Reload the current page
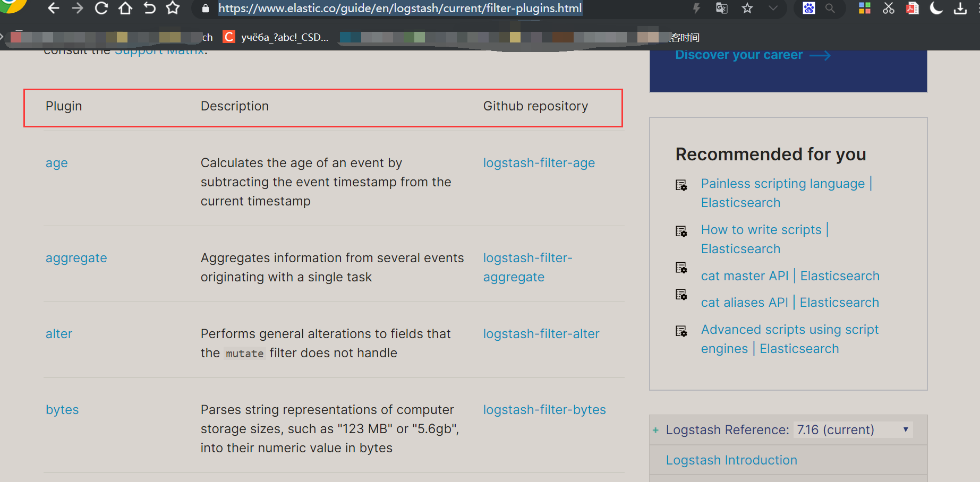Image resolution: width=980 pixels, height=482 pixels. (x=100, y=8)
